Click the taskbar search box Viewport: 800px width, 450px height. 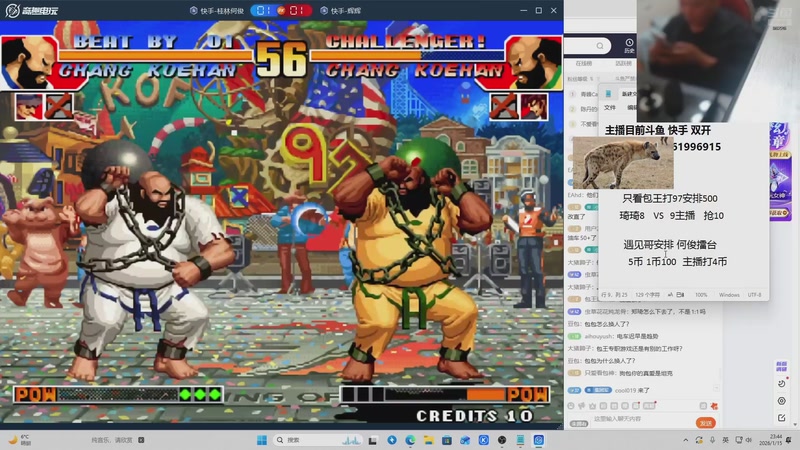[317, 440]
